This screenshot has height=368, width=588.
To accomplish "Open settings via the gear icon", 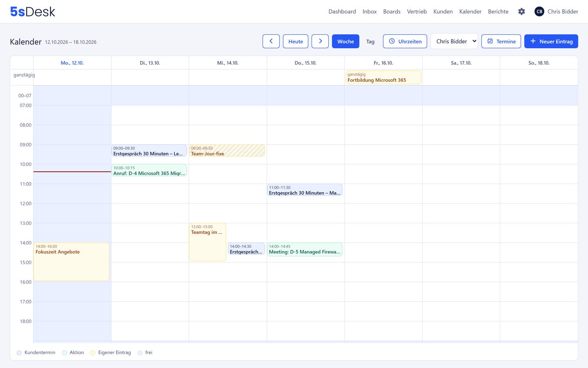I will (521, 11).
